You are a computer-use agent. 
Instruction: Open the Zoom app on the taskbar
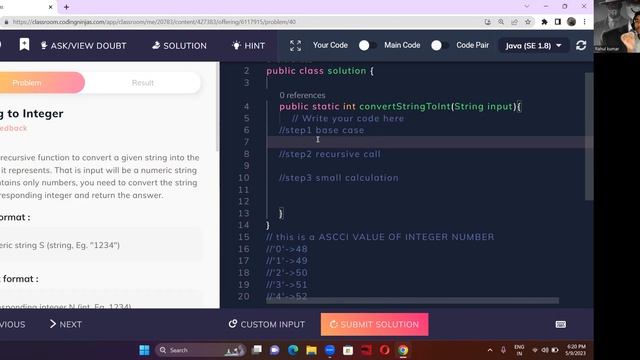pos(330,350)
